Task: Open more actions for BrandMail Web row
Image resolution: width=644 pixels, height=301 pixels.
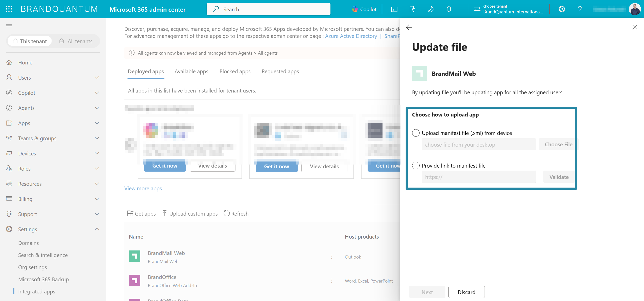Action: click(332, 257)
